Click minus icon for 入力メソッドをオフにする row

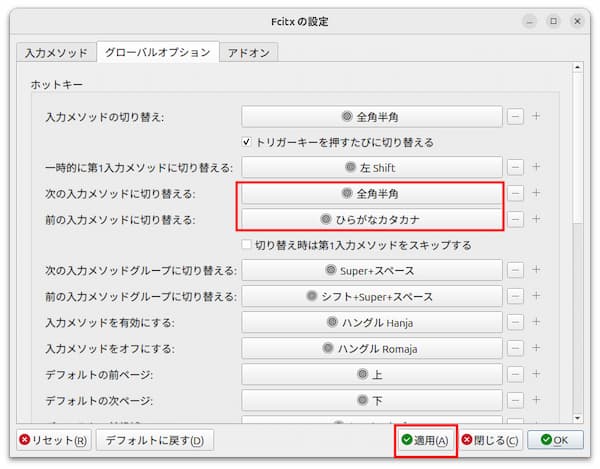[515, 348]
